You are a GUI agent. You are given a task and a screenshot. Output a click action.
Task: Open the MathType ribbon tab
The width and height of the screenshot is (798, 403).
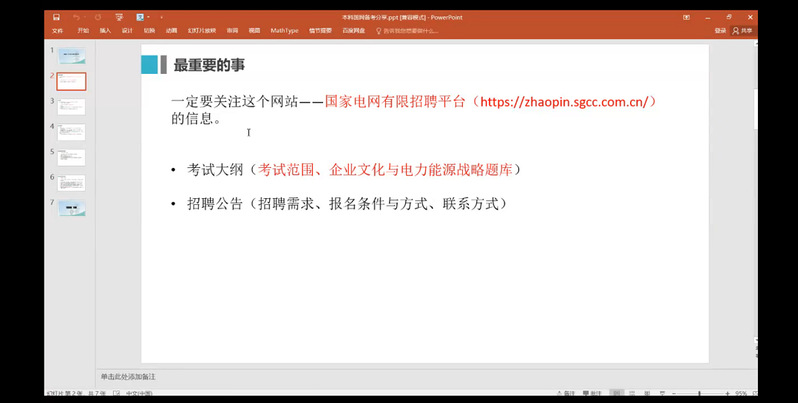click(x=285, y=31)
